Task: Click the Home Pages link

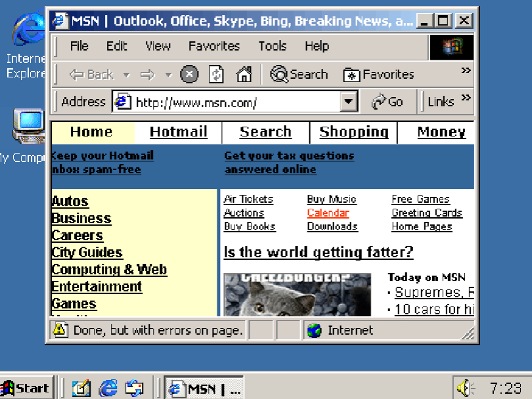Action: [x=422, y=226]
